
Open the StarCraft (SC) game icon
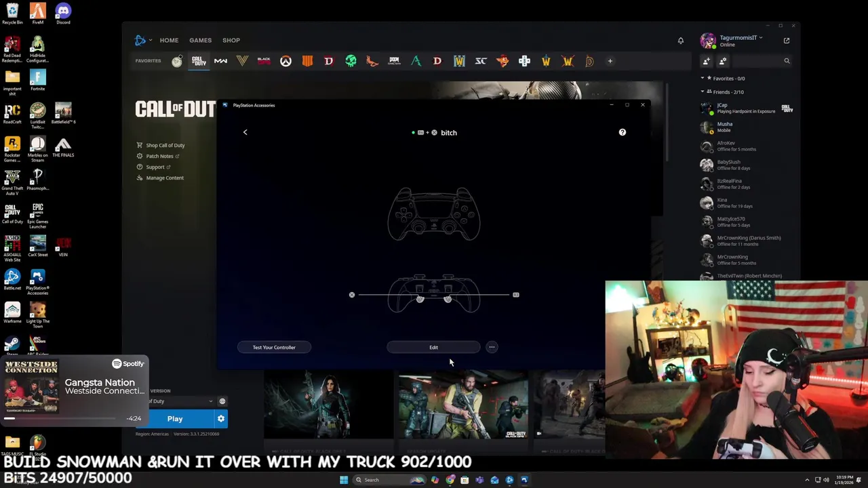click(481, 61)
